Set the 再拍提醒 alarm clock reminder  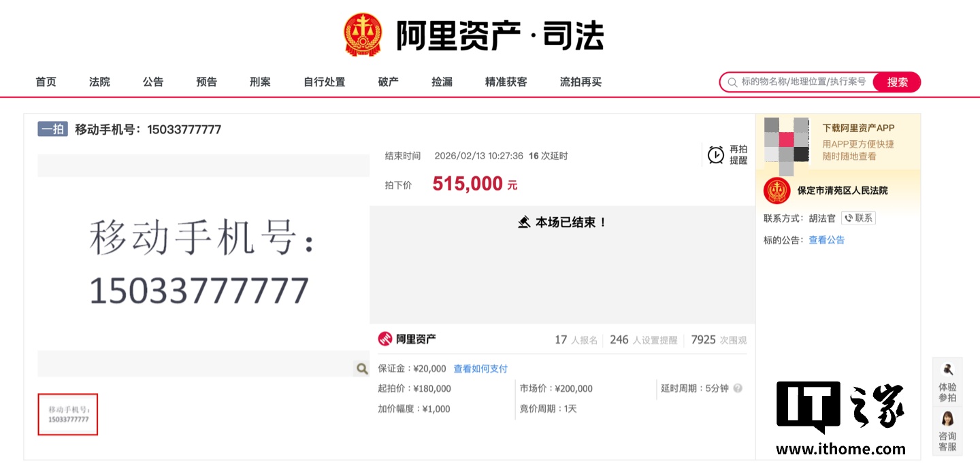click(x=727, y=155)
